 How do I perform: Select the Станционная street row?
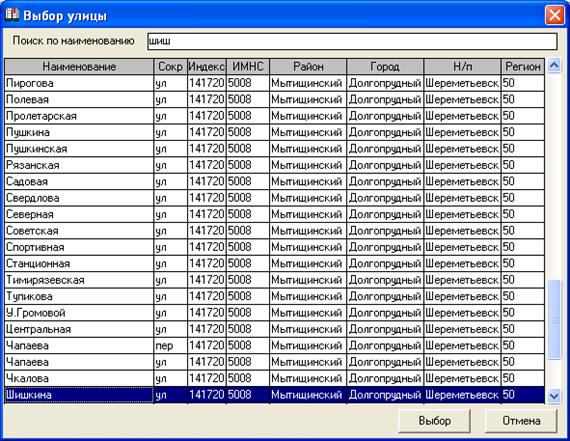coord(274,263)
